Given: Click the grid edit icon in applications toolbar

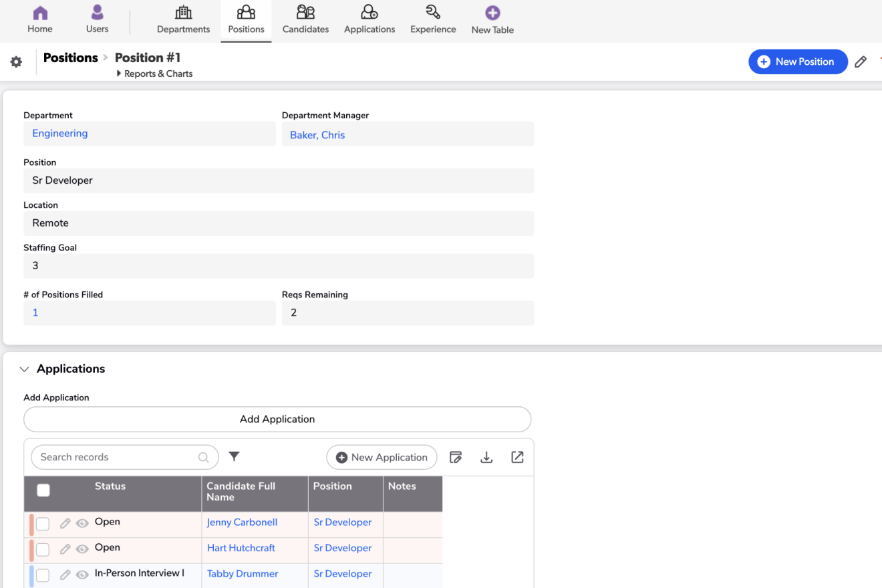Looking at the screenshot, I should [456, 457].
